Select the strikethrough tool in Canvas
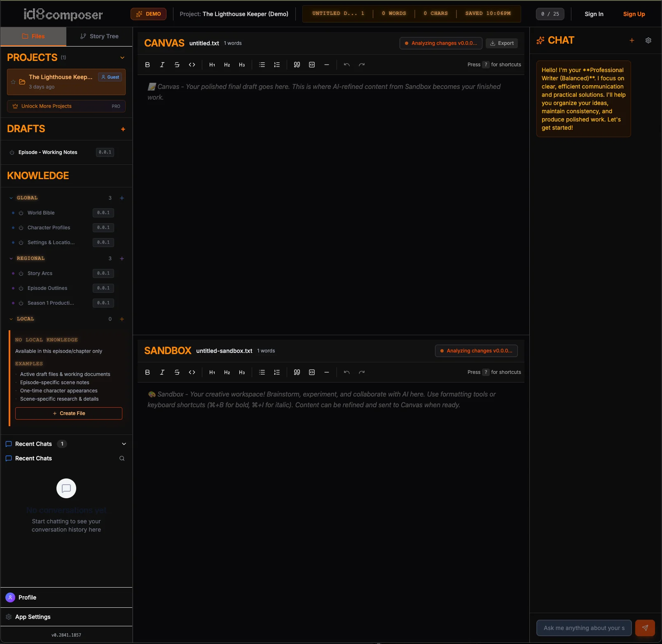The height and width of the screenshot is (644, 662). tap(177, 65)
